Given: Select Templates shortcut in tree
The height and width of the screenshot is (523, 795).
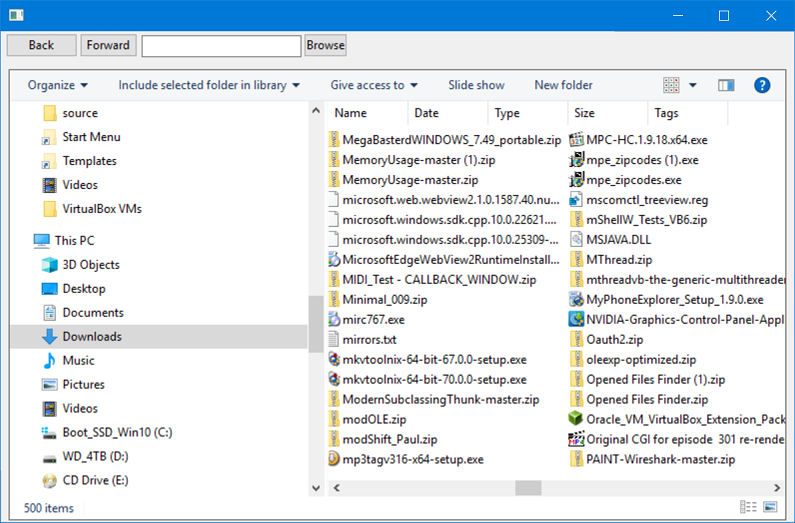Looking at the screenshot, I should (80, 161).
